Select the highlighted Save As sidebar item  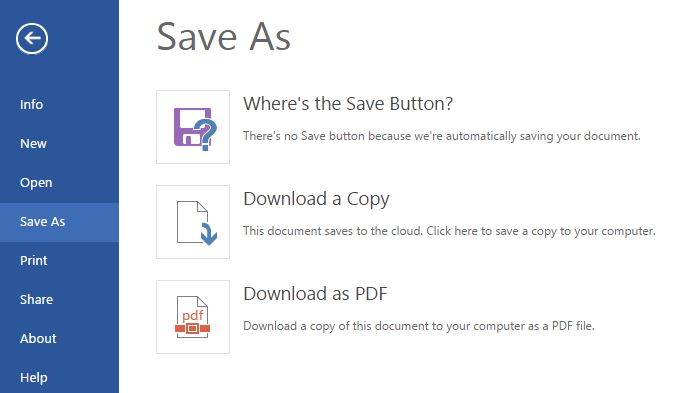click(59, 222)
